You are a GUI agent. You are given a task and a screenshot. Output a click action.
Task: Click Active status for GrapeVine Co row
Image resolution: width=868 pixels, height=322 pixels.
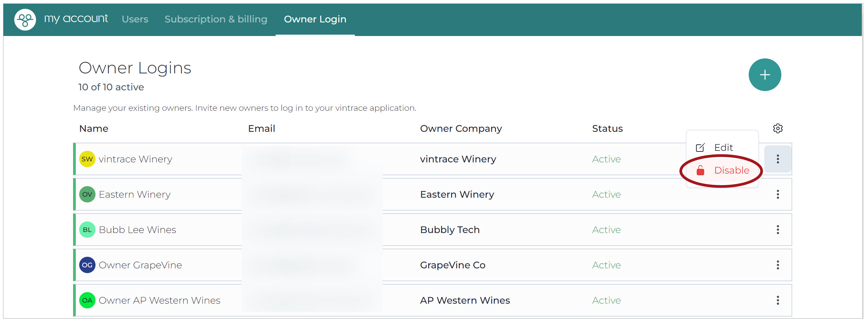pyautogui.click(x=606, y=265)
